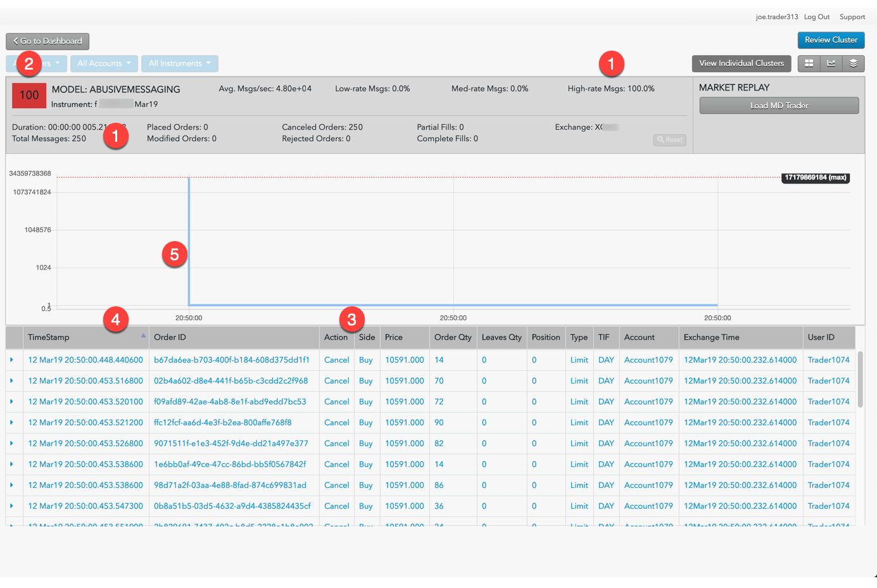Expand the row with timestamp 20:50:00.547300
Image resolution: width=877 pixels, height=588 pixels.
click(11, 506)
